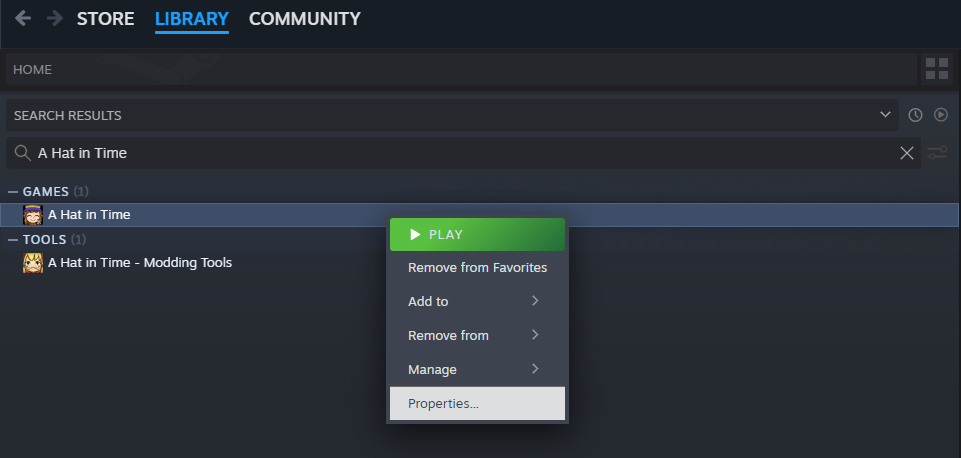Open the STORE tab
The width and height of the screenshot is (961, 458).
[105, 19]
